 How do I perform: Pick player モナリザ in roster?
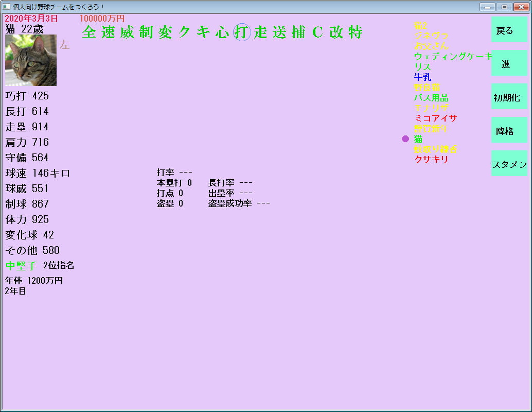pos(431,108)
